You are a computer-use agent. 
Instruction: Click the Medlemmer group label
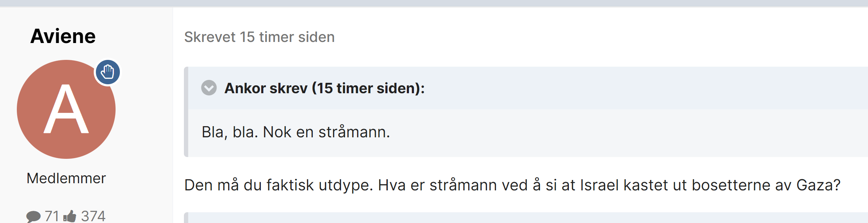pos(66,178)
